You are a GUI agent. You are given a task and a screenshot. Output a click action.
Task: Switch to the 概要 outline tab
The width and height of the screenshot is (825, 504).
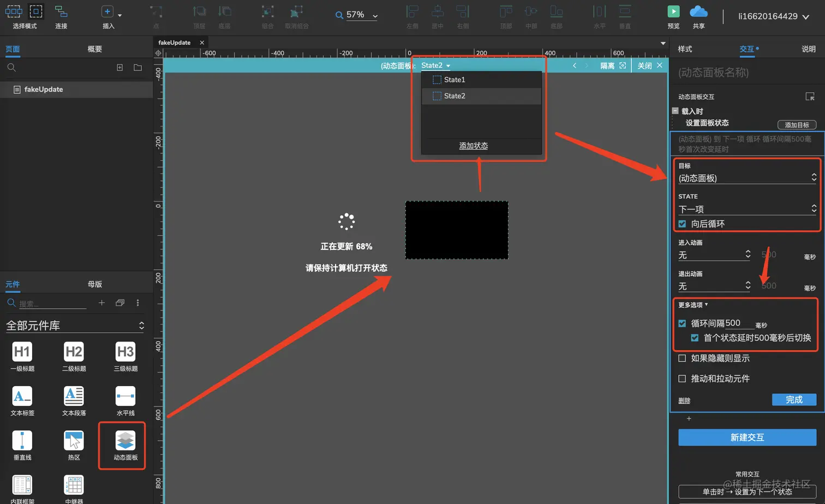(x=95, y=49)
